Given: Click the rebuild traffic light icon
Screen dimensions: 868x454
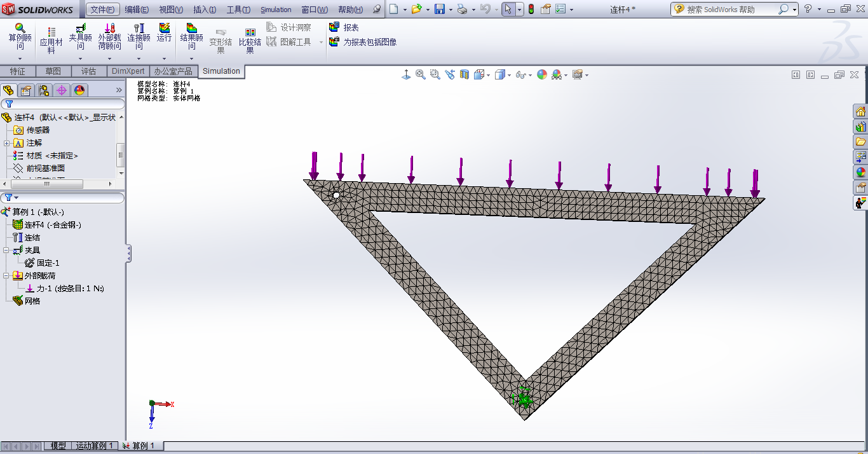Looking at the screenshot, I should [531, 10].
